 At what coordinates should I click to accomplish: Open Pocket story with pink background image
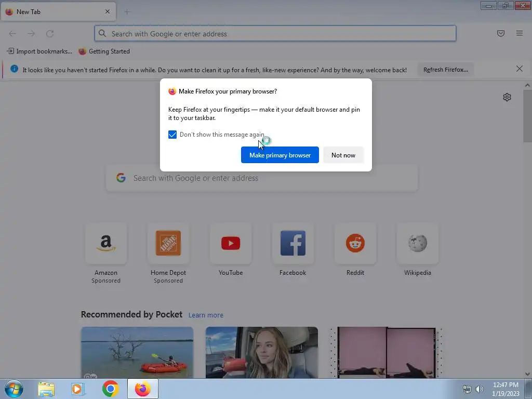pos(386,353)
